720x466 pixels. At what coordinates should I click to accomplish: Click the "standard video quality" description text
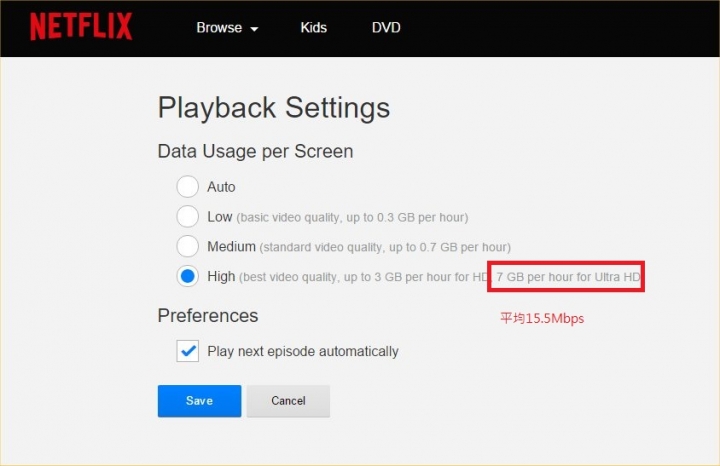[385, 247]
